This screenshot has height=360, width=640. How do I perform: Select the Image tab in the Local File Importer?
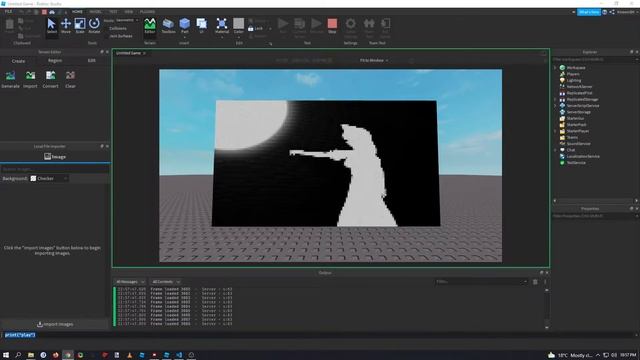(55, 157)
